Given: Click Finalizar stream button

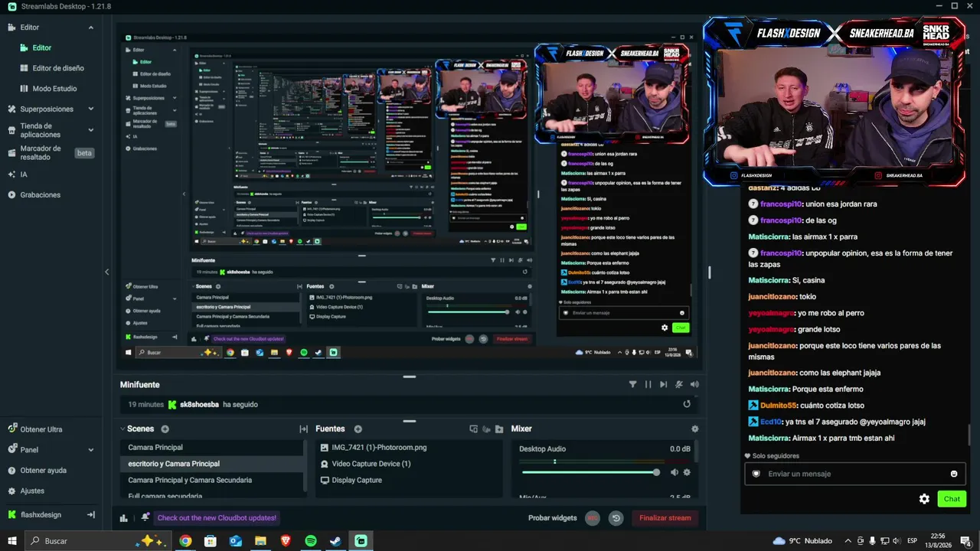Looking at the screenshot, I should click(x=665, y=518).
